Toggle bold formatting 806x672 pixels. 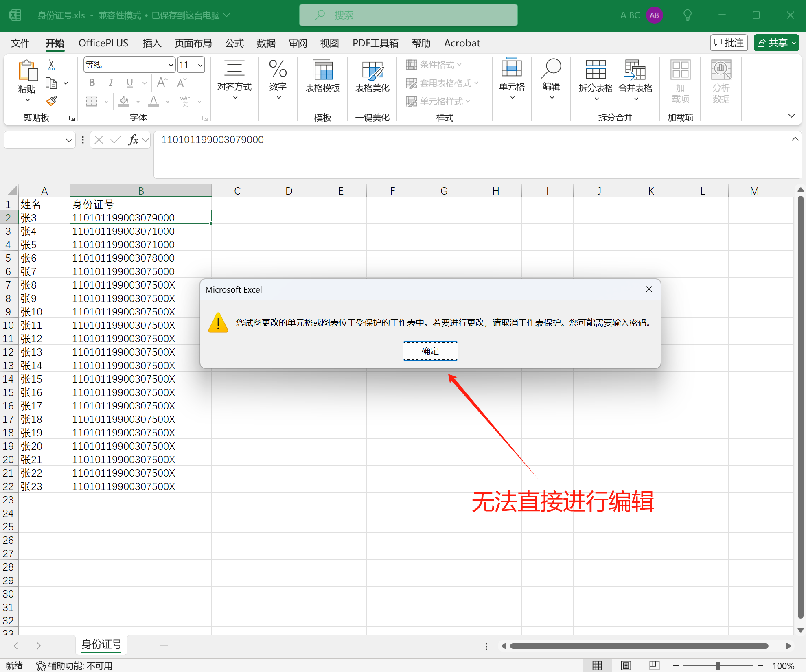pos(91,82)
